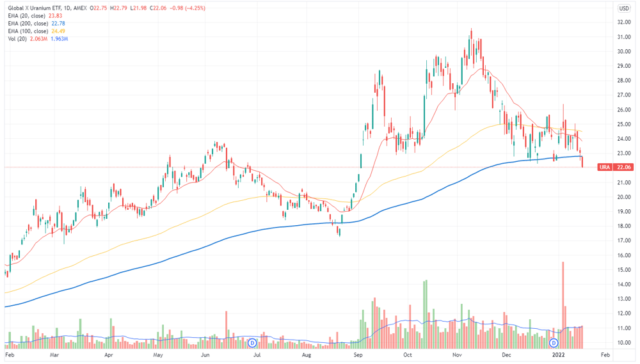Click the USD currency button
The image size is (640, 364).
pyautogui.click(x=623, y=8)
